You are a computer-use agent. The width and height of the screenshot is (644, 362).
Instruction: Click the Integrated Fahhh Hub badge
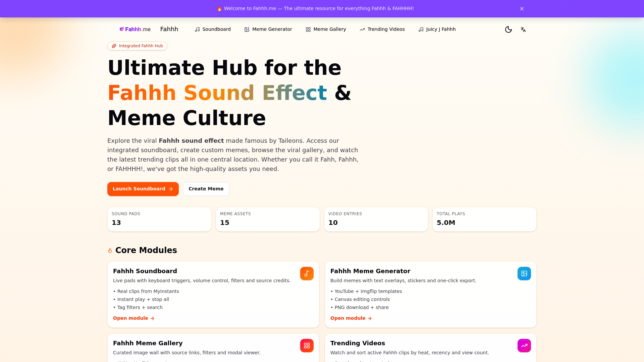coord(137,46)
